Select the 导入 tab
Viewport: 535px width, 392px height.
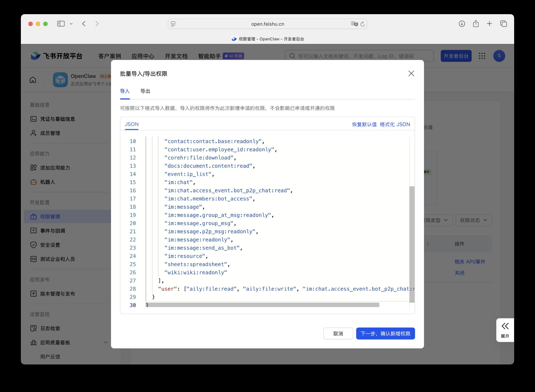(125, 91)
